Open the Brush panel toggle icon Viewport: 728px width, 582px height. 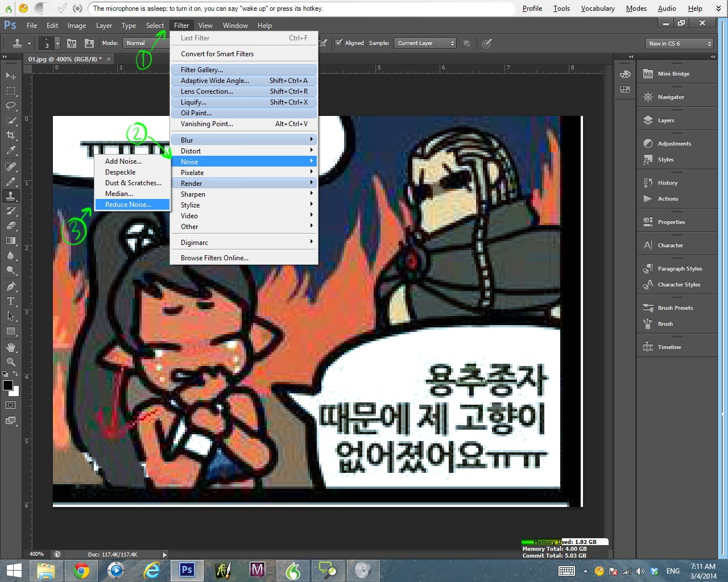pyautogui.click(x=72, y=43)
